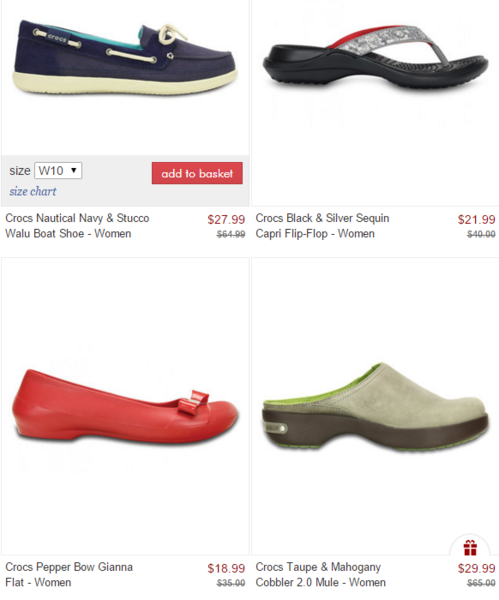The width and height of the screenshot is (499, 600).
Task: Open Crocs Nautical Navy & Stucco title
Action: (x=77, y=226)
